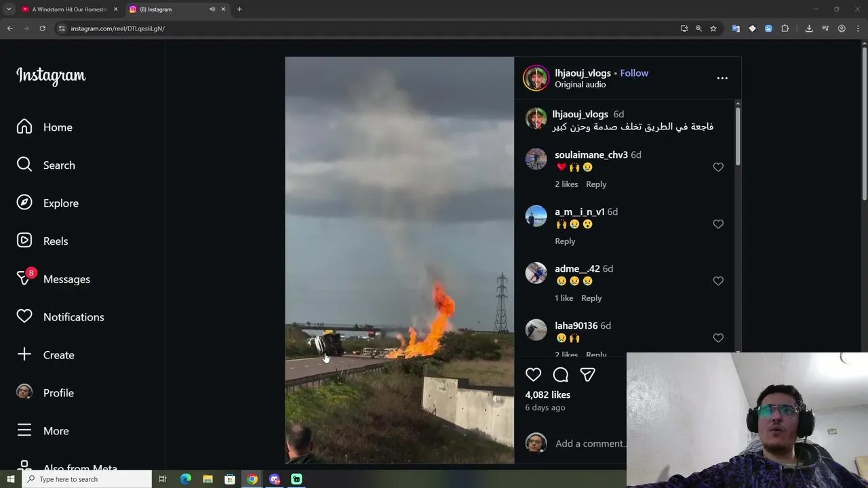Screen dimensions: 868x488
Task: Open tab search dropdown arrow in Chrome
Action: pos(9,9)
